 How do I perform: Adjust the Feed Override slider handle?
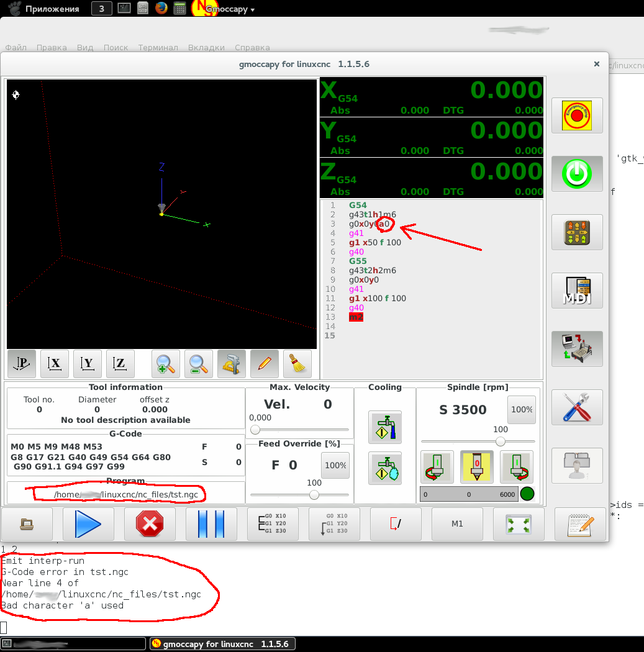[314, 495]
